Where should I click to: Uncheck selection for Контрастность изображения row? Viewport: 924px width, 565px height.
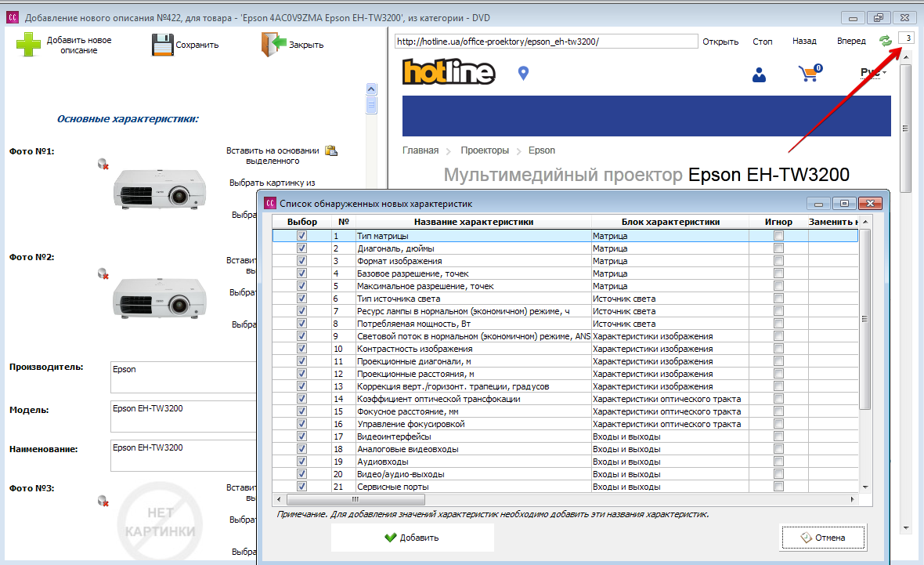pyautogui.click(x=301, y=349)
